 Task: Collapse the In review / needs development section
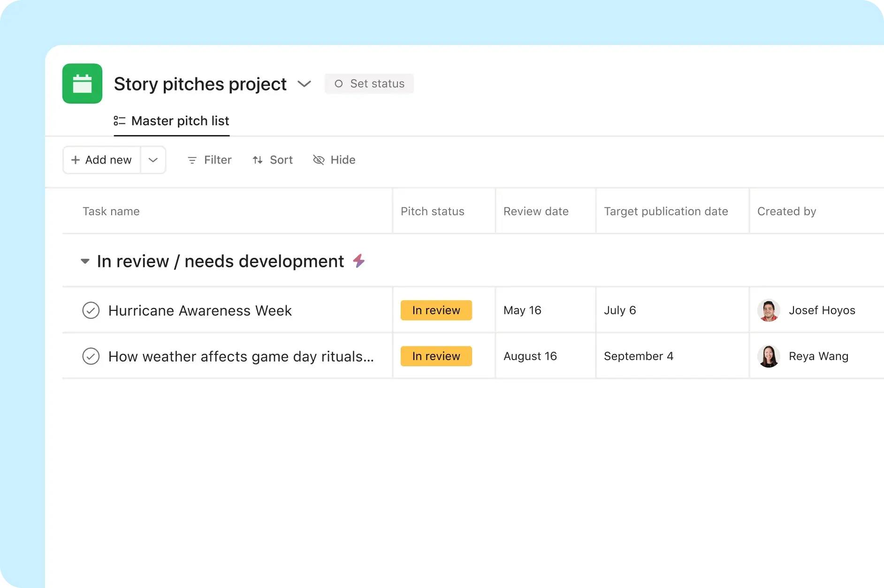point(85,261)
